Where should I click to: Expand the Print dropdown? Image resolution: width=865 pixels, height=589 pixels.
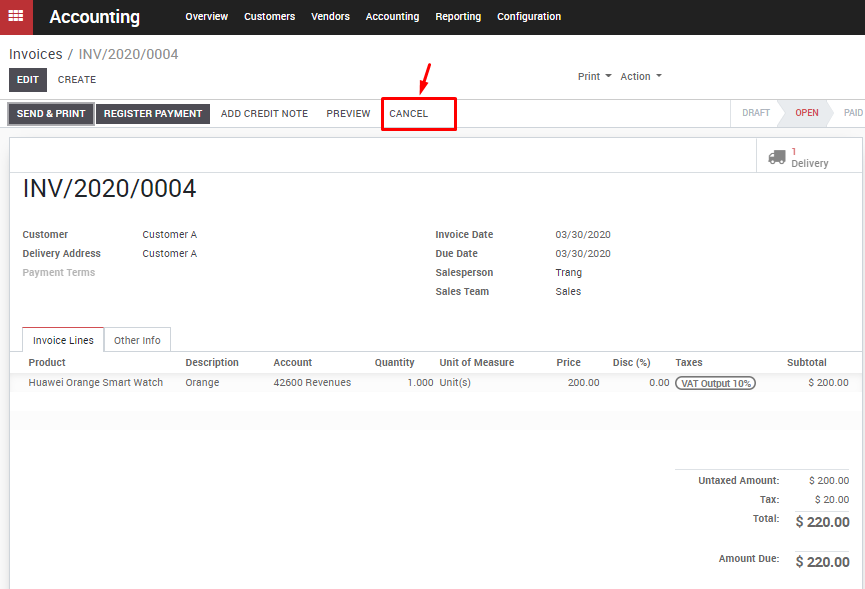click(594, 76)
